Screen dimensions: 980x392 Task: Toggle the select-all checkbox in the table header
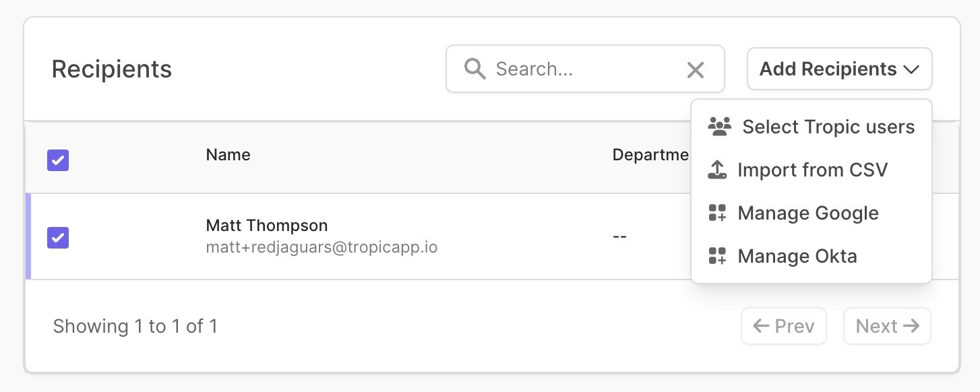pos(58,160)
